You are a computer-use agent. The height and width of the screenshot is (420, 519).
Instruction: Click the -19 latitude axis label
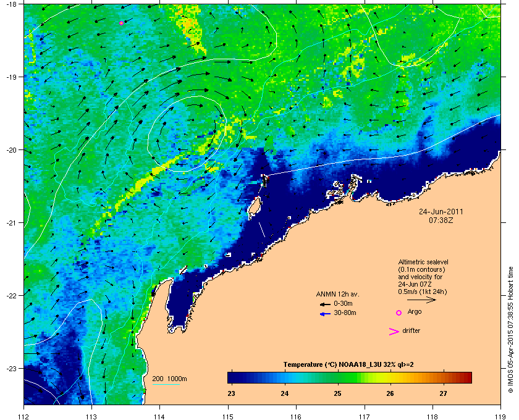(12, 77)
